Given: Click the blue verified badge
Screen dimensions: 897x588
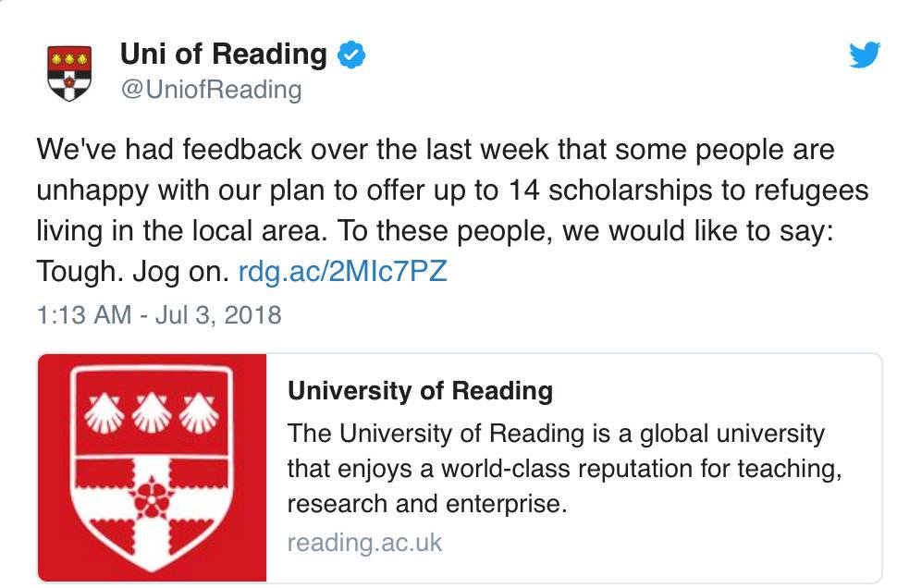Looking at the screenshot, I should [351, 55].
